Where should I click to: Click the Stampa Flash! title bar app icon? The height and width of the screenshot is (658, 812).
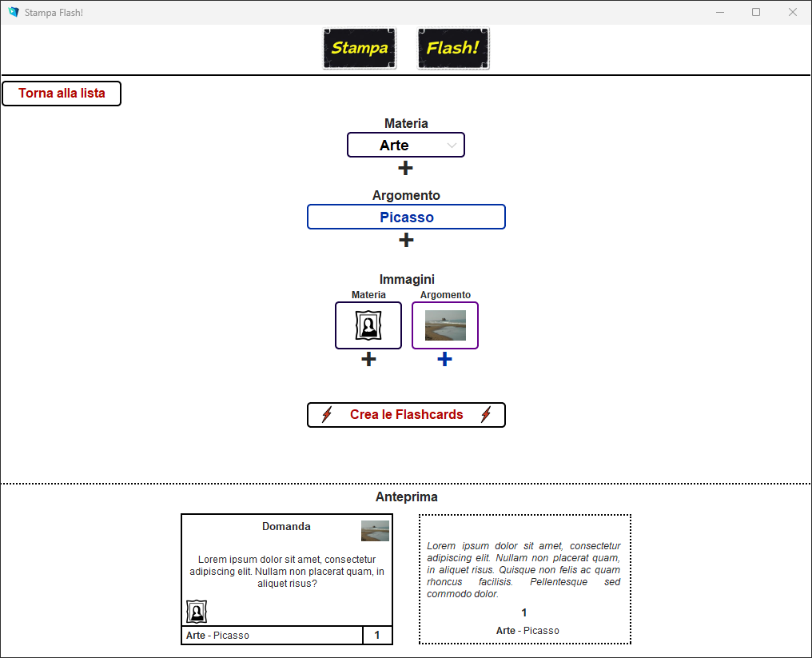pos(14,13)
